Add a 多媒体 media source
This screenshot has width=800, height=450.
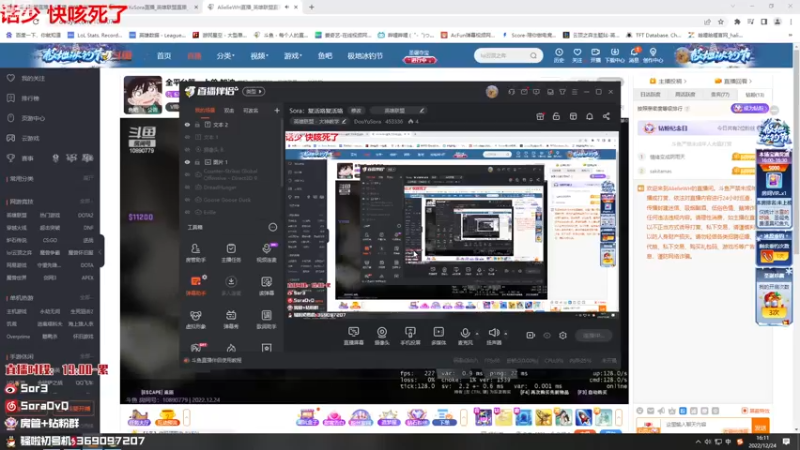pyautogui.click(x=439, y=336)
